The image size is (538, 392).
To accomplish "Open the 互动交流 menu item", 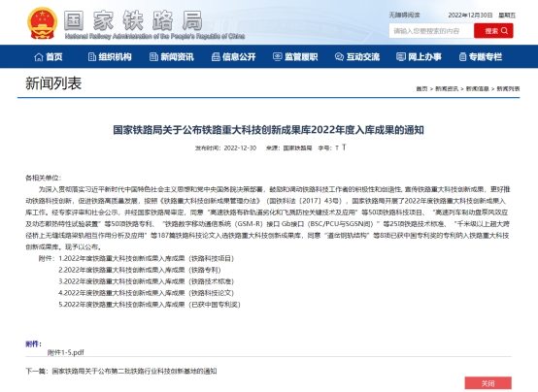I will pos(357,57).
